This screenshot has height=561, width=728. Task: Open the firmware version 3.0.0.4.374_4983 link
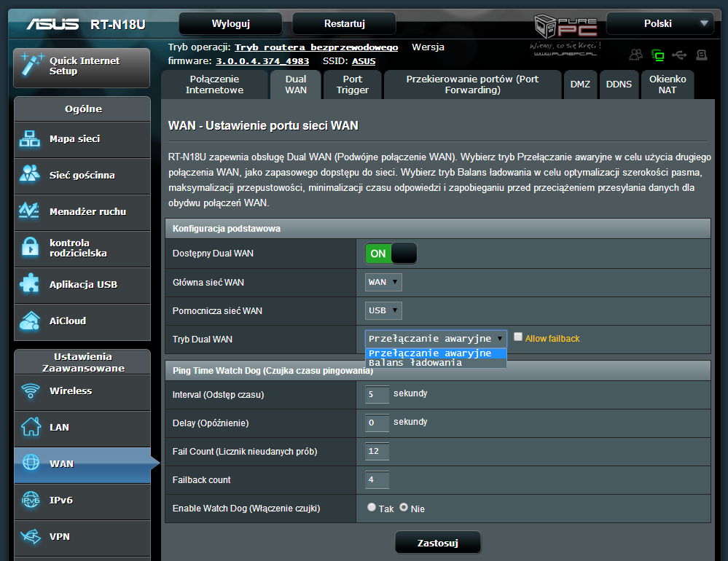coord(262,61)
